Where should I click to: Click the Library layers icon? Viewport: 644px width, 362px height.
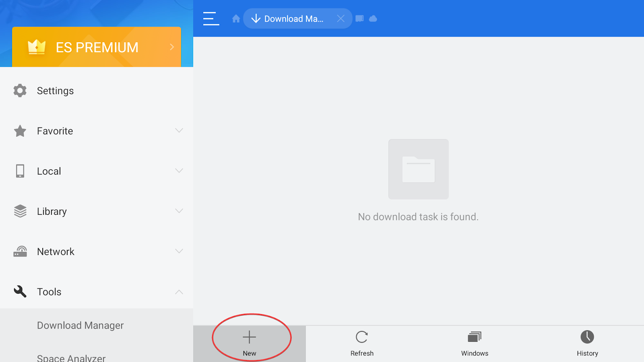tap(20, 211)
